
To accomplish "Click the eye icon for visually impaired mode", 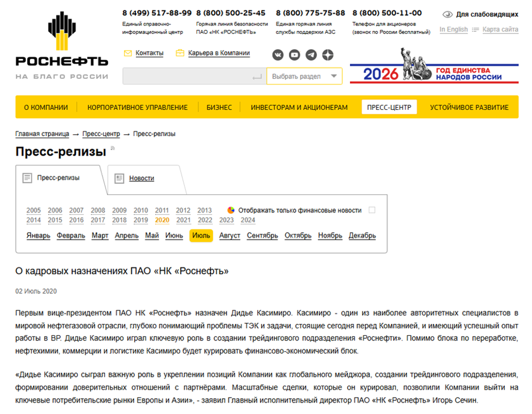I will [x=448, y=14].
